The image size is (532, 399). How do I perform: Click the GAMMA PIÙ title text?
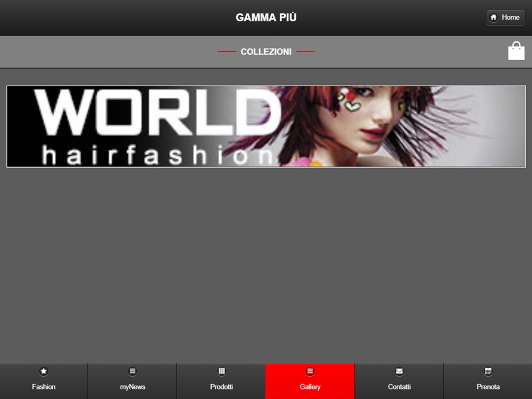pos(266,18)
